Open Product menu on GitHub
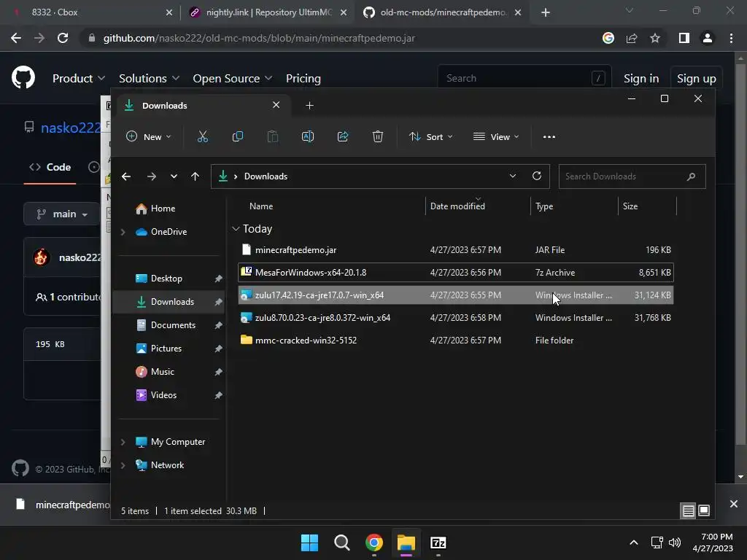This screenshot has width=747, height=560. pos(78,78)
